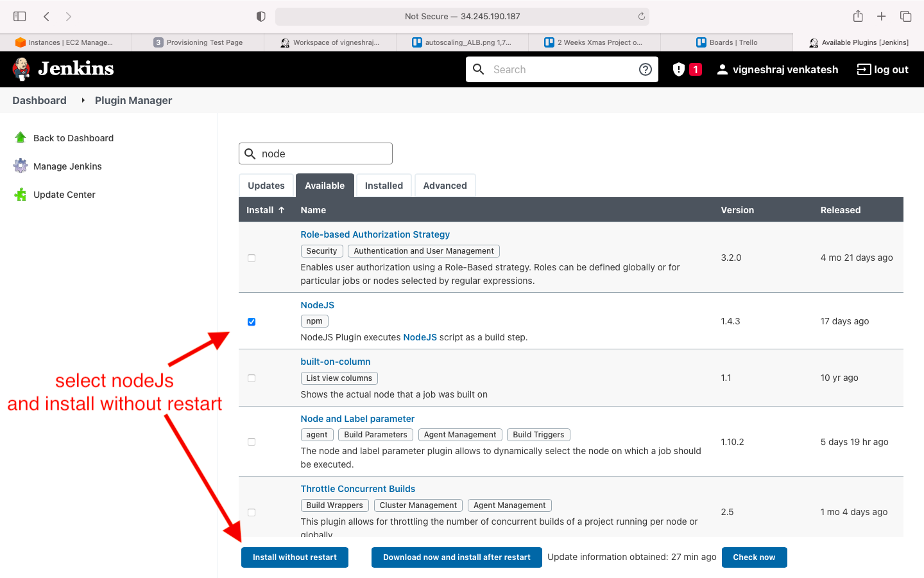
Task: Open the search help question mark icon
Action: coord(646,69)
